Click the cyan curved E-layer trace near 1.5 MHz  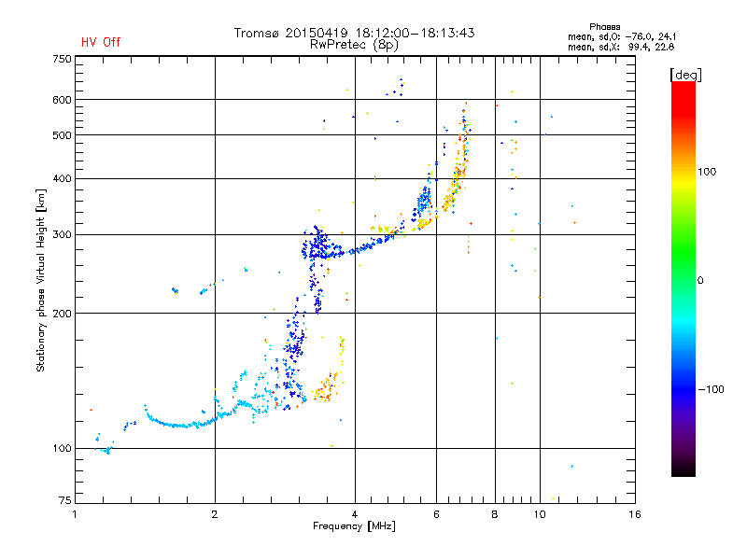click(x=178, y=423)
